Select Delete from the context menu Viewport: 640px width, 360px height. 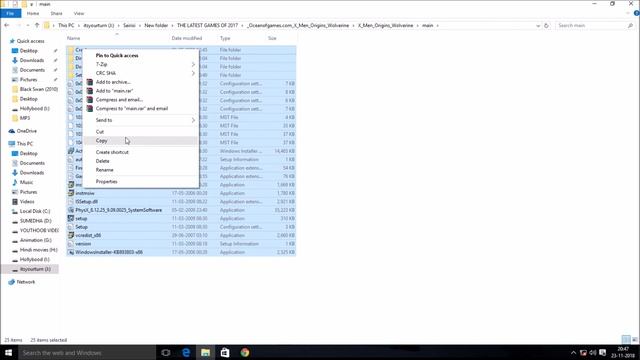coord(141,161)
